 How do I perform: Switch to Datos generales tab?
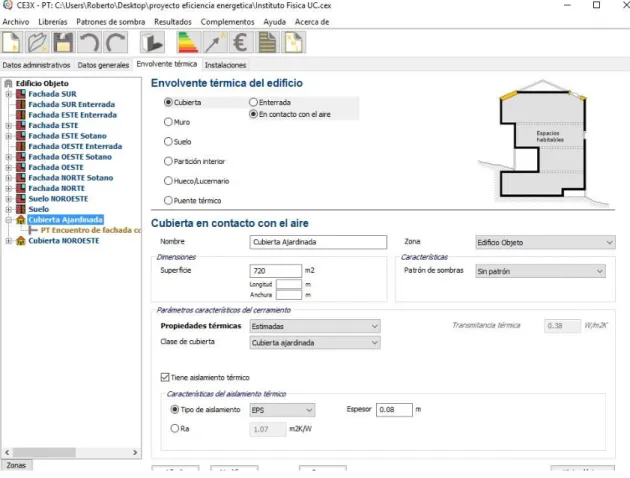click(103, 65)
